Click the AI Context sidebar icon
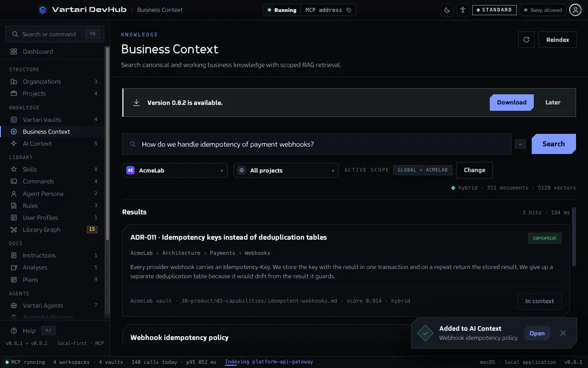588x368 pixels. coord(14,144)
